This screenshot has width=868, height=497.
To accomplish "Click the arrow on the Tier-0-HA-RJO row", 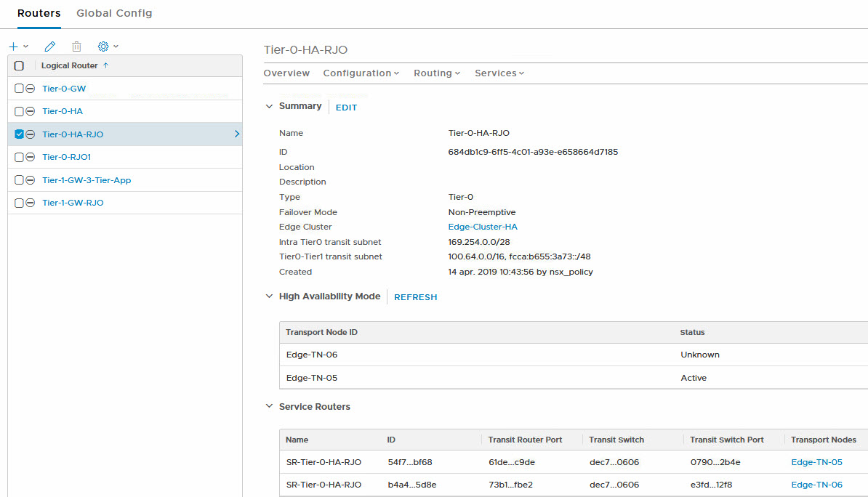I will [x=236, y=134].
